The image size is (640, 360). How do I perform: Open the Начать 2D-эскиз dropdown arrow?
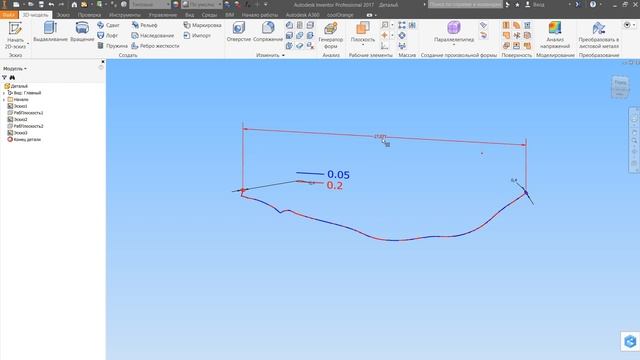click(28, 43)
